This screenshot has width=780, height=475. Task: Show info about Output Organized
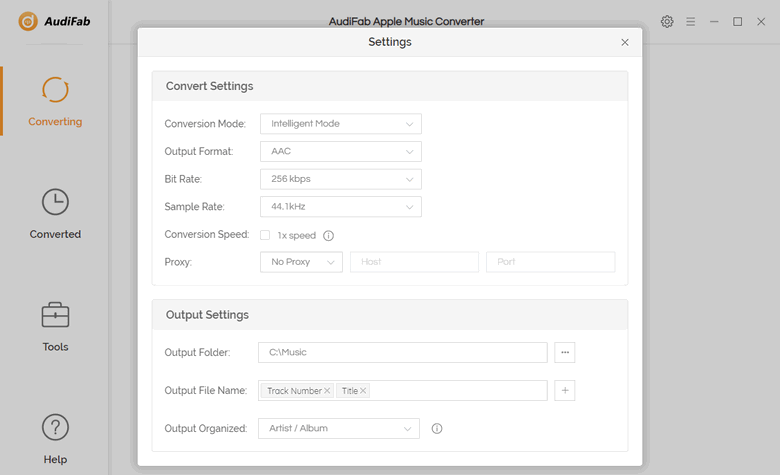coord(437,429)
